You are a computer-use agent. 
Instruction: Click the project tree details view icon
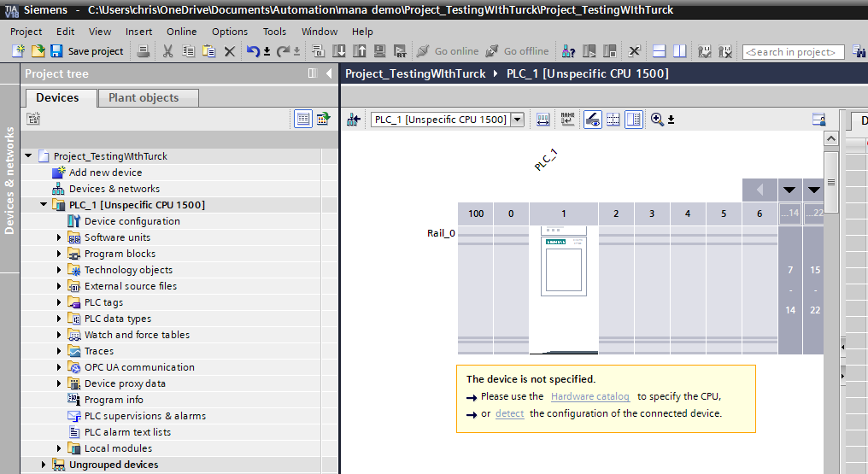302,119
